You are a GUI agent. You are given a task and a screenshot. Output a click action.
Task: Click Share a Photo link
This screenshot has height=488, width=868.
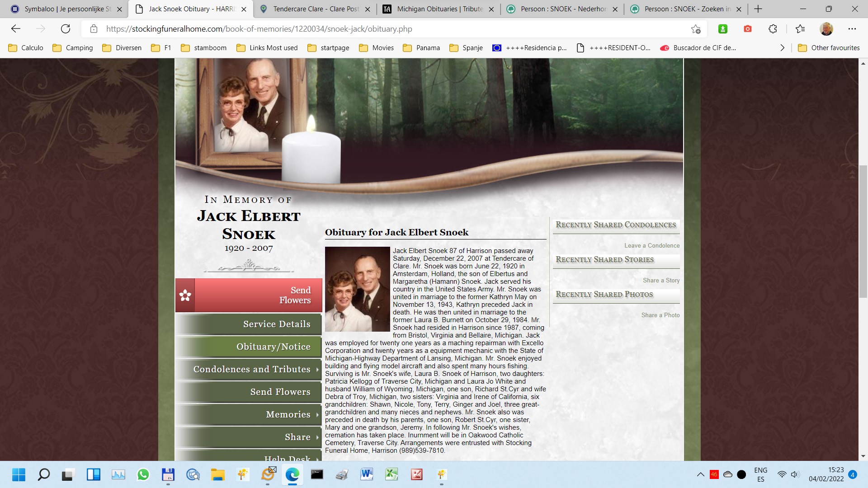coord(660,315)
